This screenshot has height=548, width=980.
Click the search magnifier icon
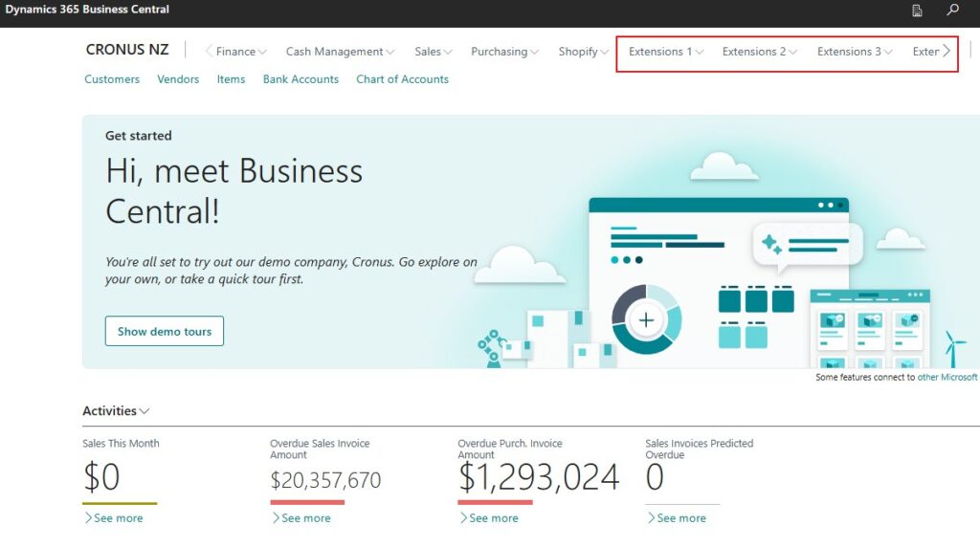tap(952, 11)
